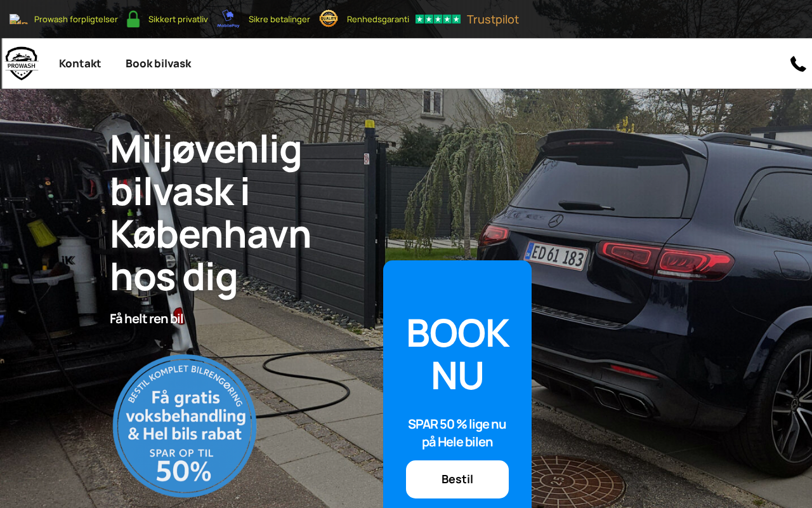The image size is (812, 508).
Task: Click the Prowash forpligtelser text
Action: coord(76,19)
